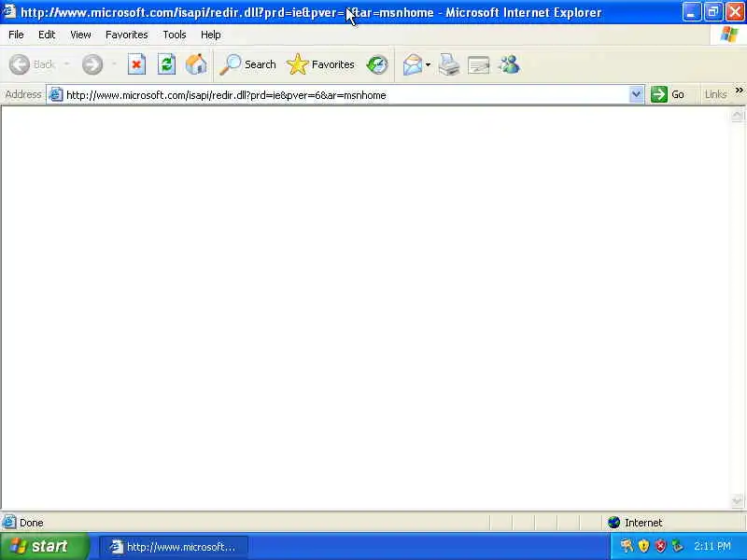Print the page with printer icon

point(449,64)
